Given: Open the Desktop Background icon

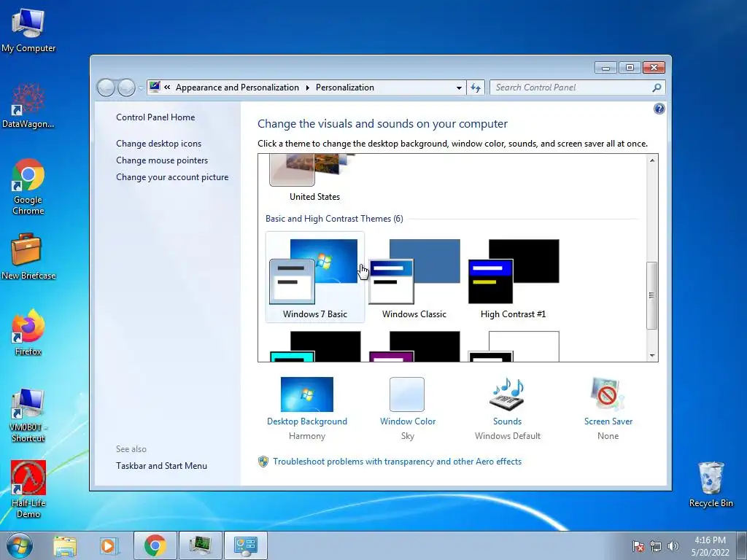Looking at the screenshot, I should 307,394.
